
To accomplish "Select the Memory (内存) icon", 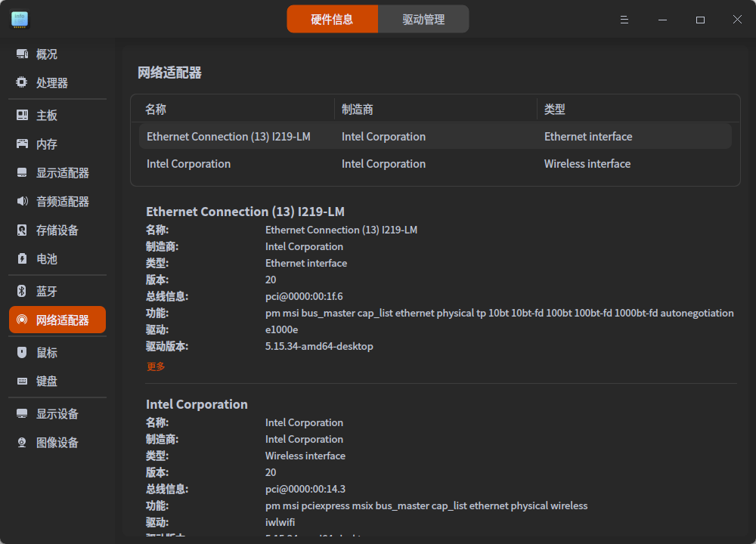I will click(x=22, y=144).
